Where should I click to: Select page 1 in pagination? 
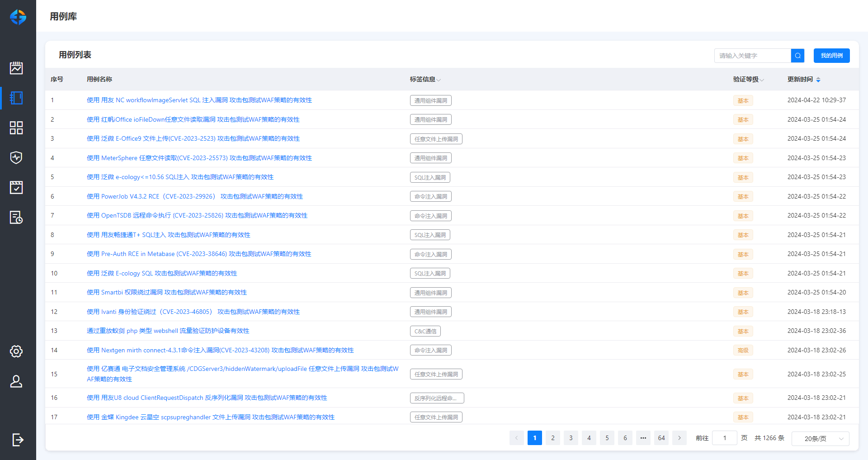click(x=534, y=438)
